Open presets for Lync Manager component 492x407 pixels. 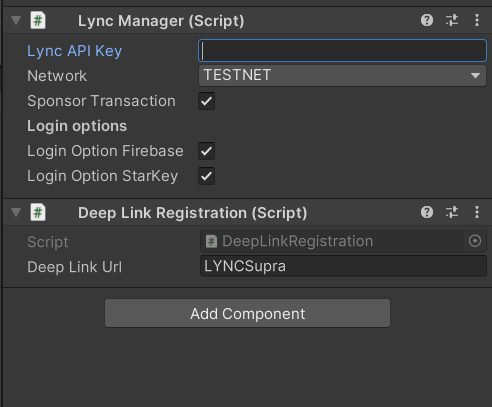point(452,20)
